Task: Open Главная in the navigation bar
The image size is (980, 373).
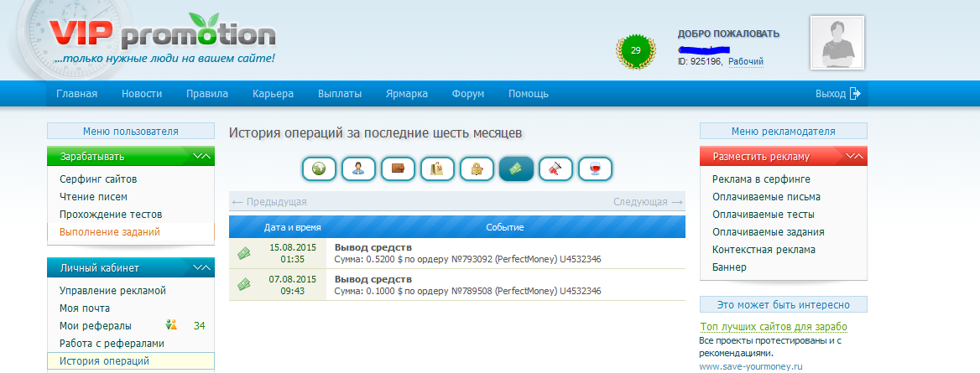Action: point(77,94)
